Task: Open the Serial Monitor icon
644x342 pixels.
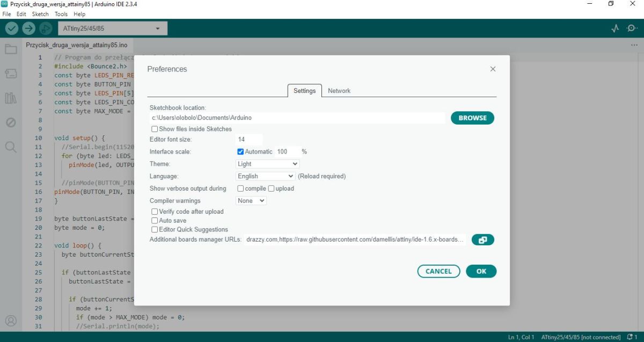Action: 632,28
